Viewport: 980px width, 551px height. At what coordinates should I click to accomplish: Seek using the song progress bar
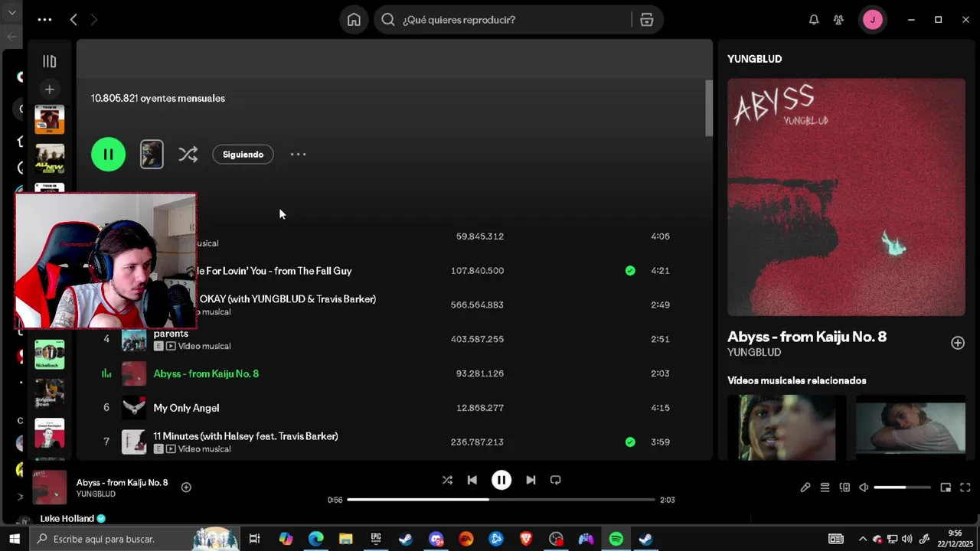[x=501, y=500]
